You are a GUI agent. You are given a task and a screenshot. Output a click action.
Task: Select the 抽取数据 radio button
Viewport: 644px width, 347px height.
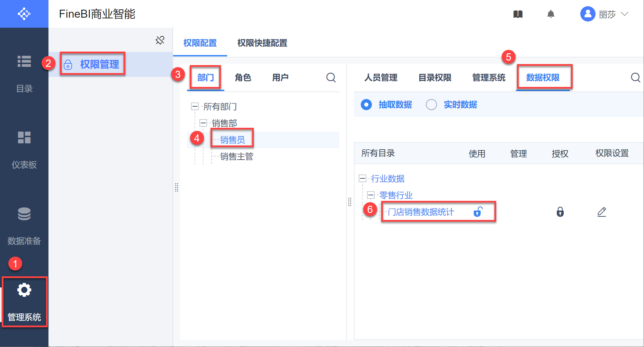point(366,105)
